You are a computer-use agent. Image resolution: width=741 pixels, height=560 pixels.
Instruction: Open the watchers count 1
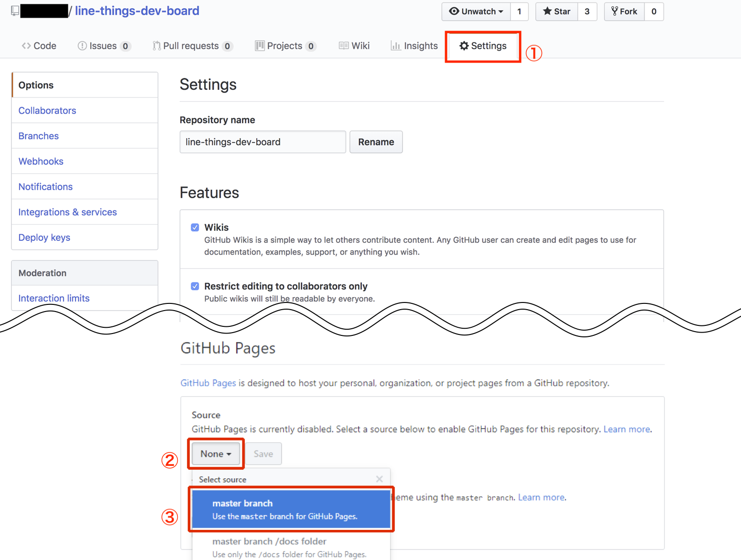(x=519, y=11)
